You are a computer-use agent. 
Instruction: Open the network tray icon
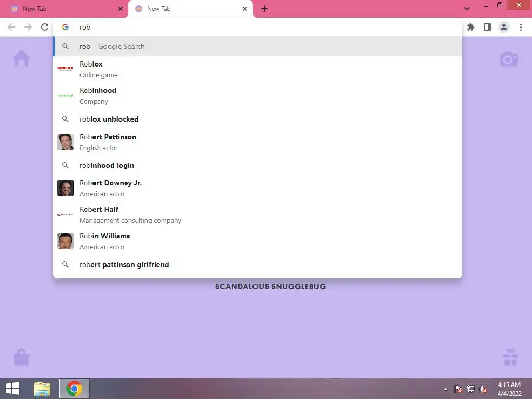(471, 389)
